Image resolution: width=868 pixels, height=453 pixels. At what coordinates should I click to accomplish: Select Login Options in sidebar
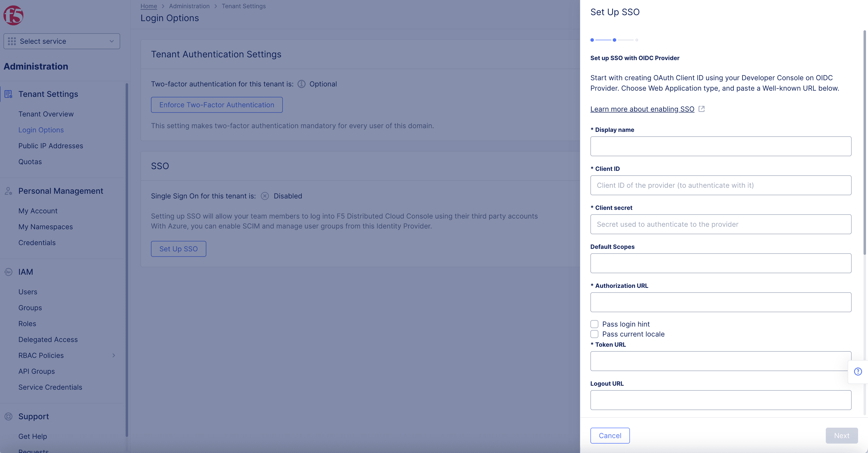[41, 130]
